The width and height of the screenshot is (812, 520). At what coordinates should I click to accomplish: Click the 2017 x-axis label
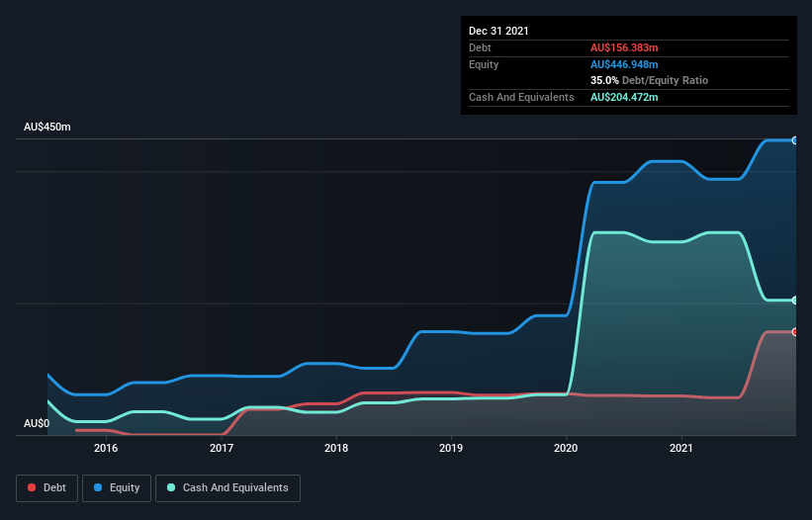pos(222,448)
